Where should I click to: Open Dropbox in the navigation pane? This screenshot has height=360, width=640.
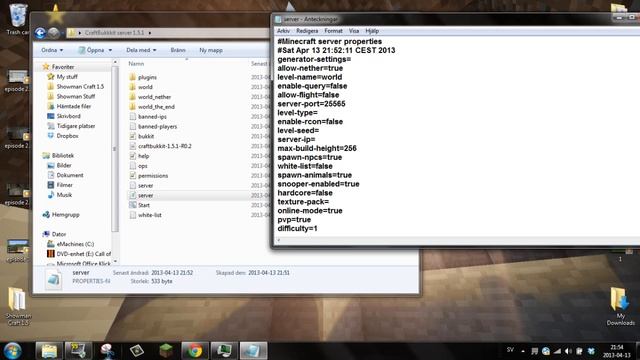point(67,136)
